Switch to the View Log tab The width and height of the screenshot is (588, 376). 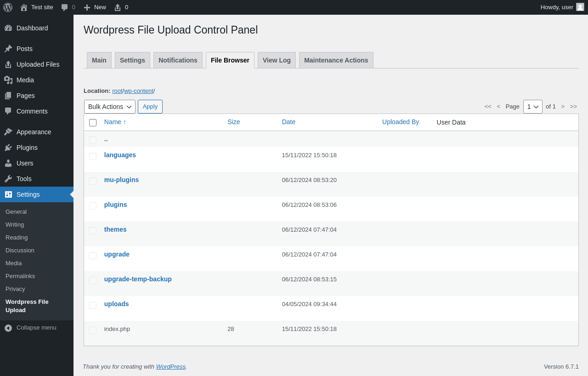(277, 60)
